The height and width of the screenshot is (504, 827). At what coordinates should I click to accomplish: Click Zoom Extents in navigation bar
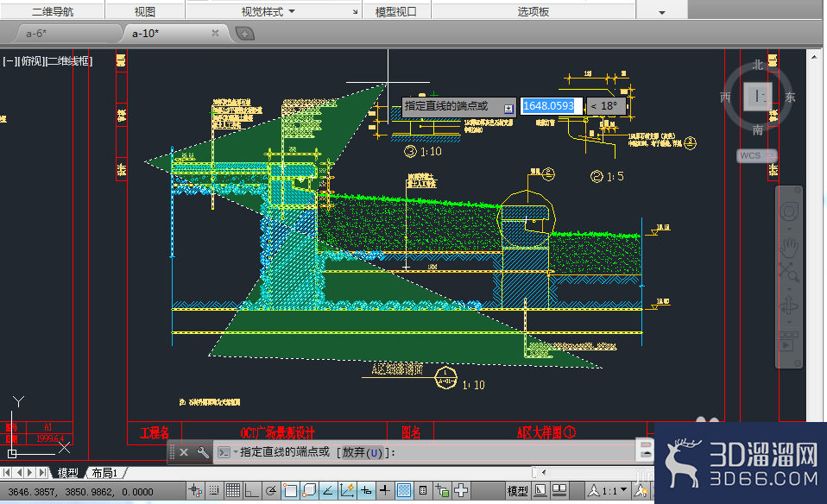[789, 273]
